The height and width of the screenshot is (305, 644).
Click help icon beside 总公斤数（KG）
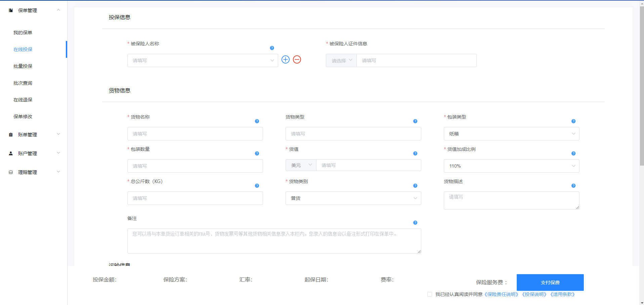(257, 186)
